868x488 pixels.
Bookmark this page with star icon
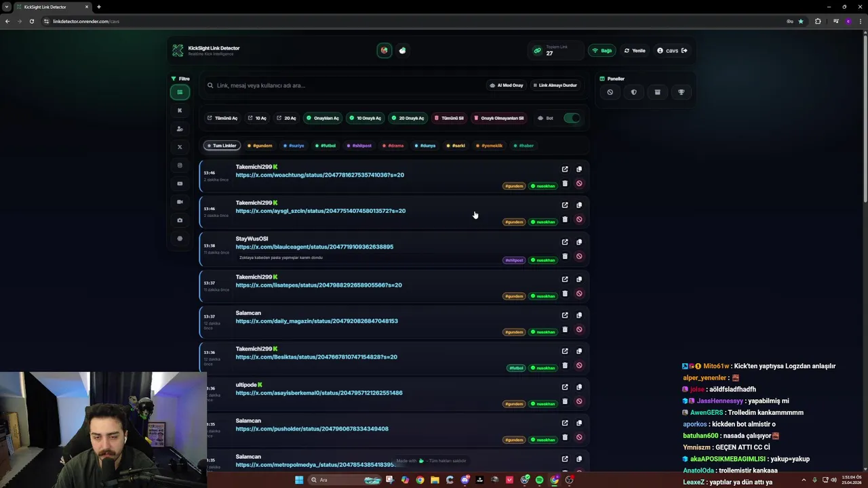coord(801,21)
